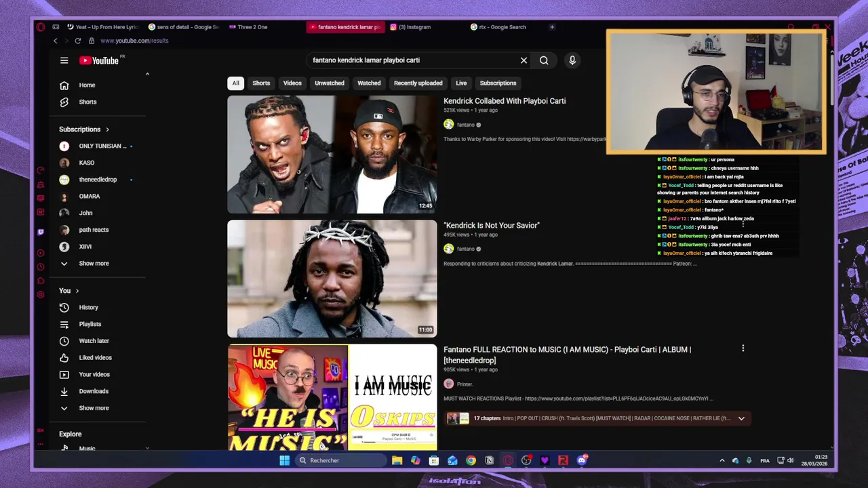
Task: Open more options for the Fantano FULL REACTION video
Action: pyautogui.click(x=743, y=348)
